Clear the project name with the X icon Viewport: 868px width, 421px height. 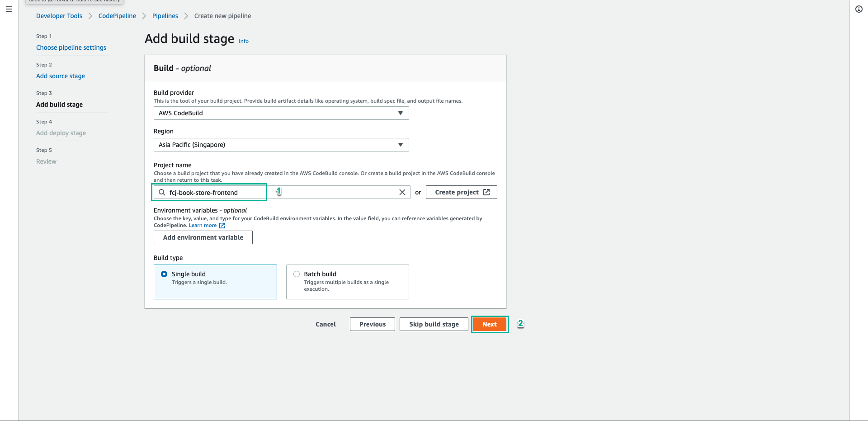(402, 192)
